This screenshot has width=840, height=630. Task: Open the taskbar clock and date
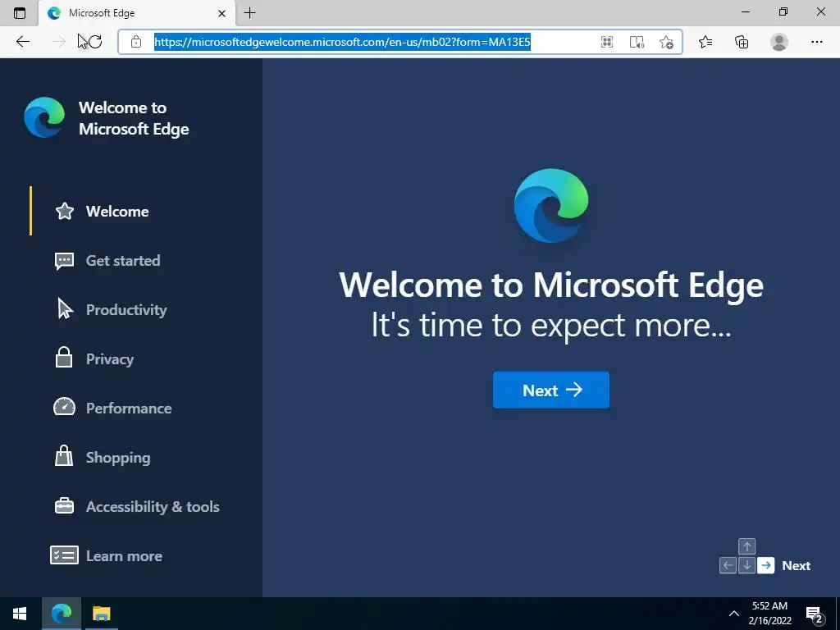pyautogui.click(x=769, y=614)
